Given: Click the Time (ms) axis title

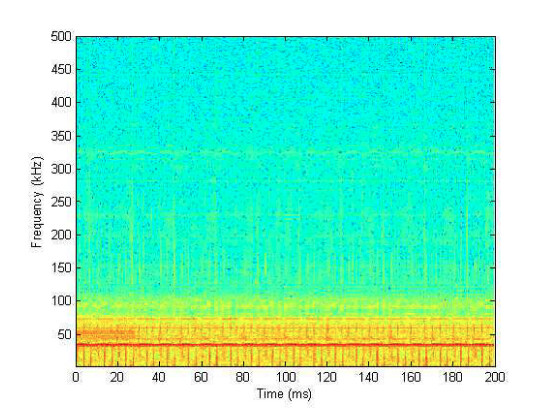Looking at the screenshot, I should (284, 394).
